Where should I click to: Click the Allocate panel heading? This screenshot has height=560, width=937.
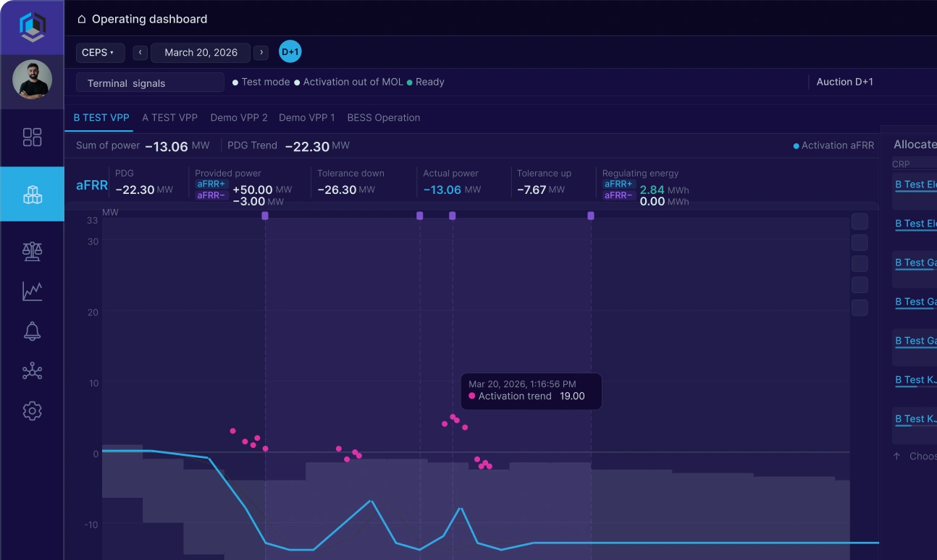(915, 145)
